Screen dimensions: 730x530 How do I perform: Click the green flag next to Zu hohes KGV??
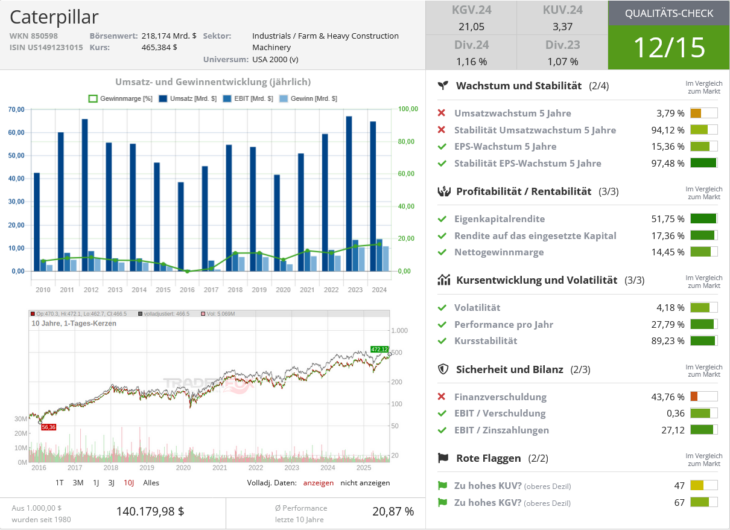pyautogui.click(x=442, y=502)
